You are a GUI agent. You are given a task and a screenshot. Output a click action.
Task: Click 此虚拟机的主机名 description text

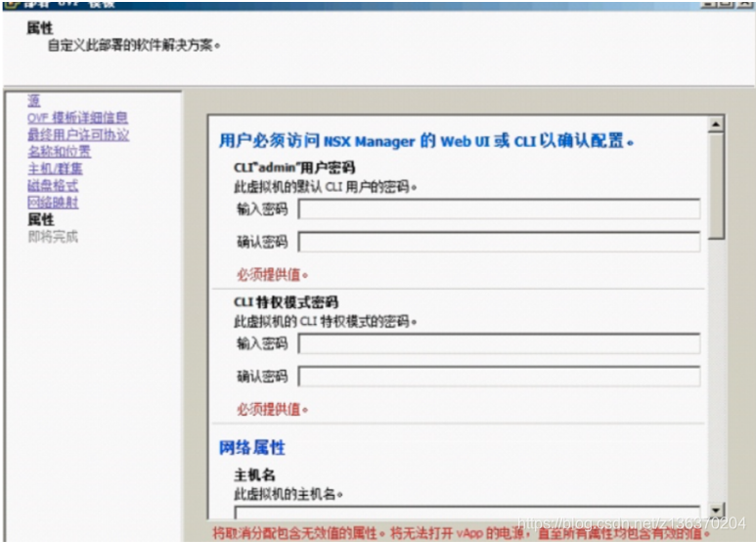289,494
